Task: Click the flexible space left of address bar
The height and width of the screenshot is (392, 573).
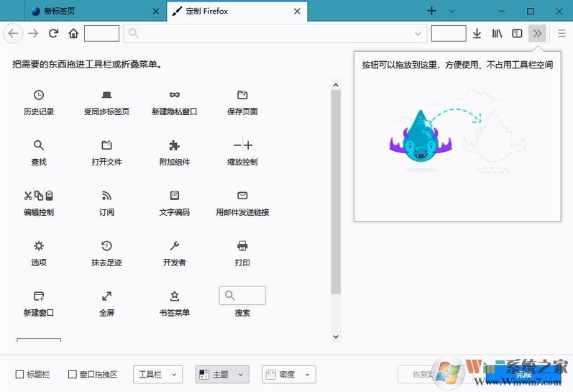Action: click(x=101, y=34)
